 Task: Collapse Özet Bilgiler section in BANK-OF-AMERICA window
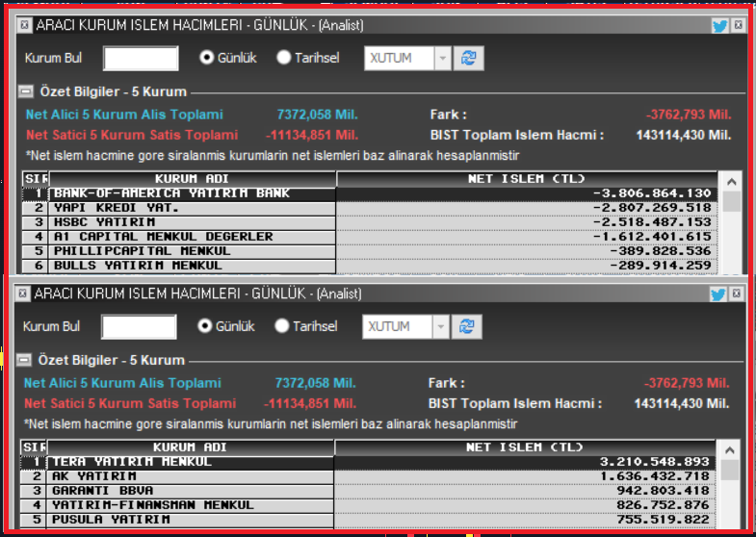pos(26,91)
